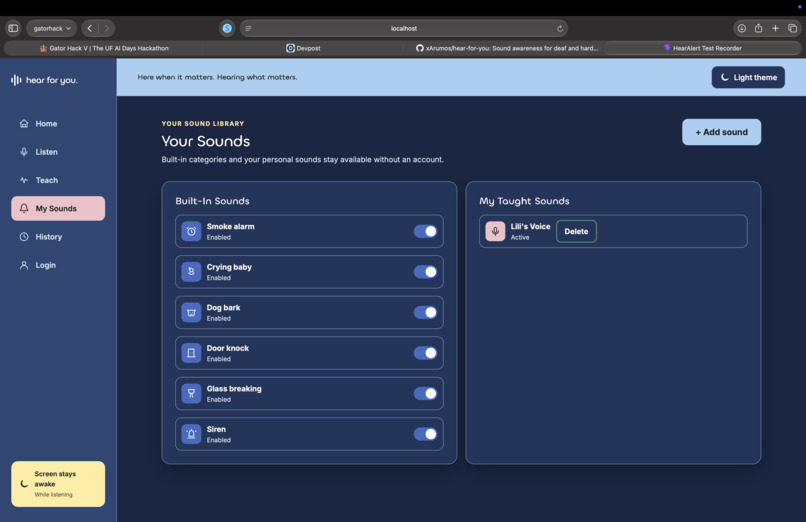Click the My Taught Sounds panel title

[524, 201]
